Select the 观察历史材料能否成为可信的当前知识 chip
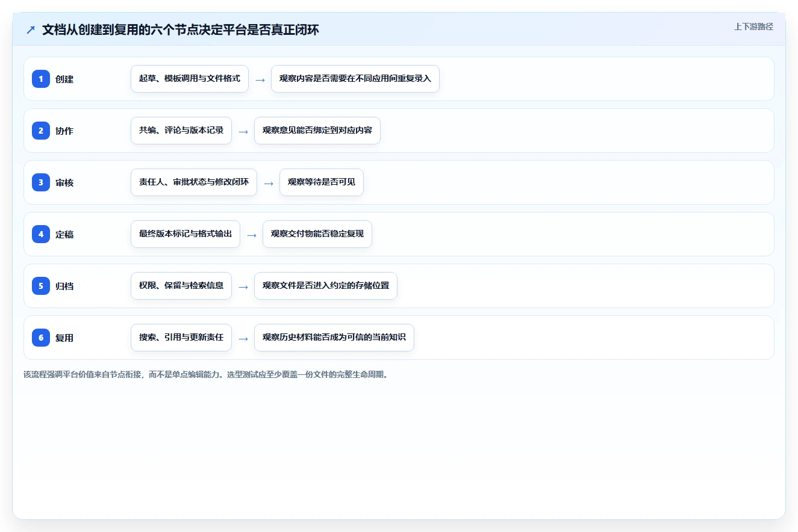Screen dimensions: 798x532 [334, 338]
